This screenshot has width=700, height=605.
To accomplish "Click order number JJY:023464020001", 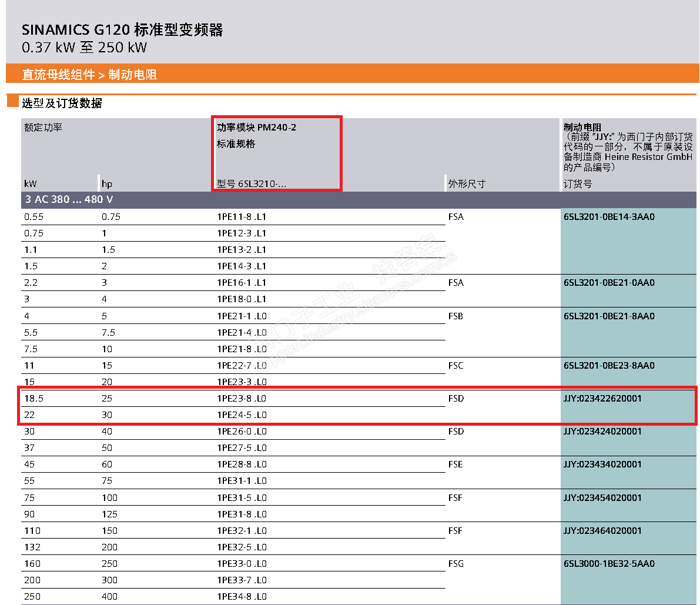I will [x=602, y=531].
